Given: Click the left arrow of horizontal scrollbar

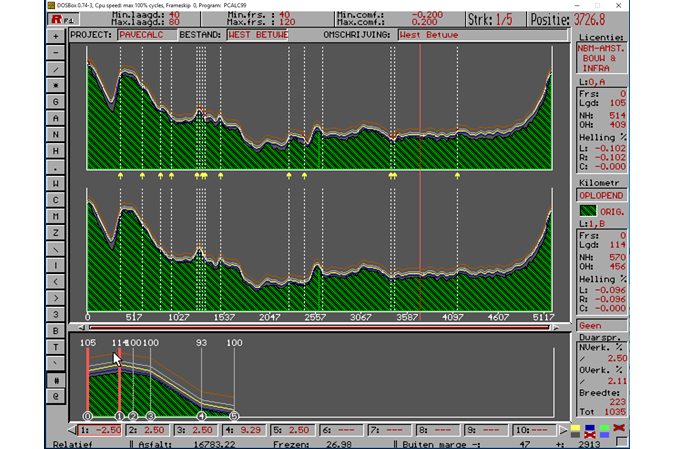Looking at the screenshot, I should pos(81,328).
